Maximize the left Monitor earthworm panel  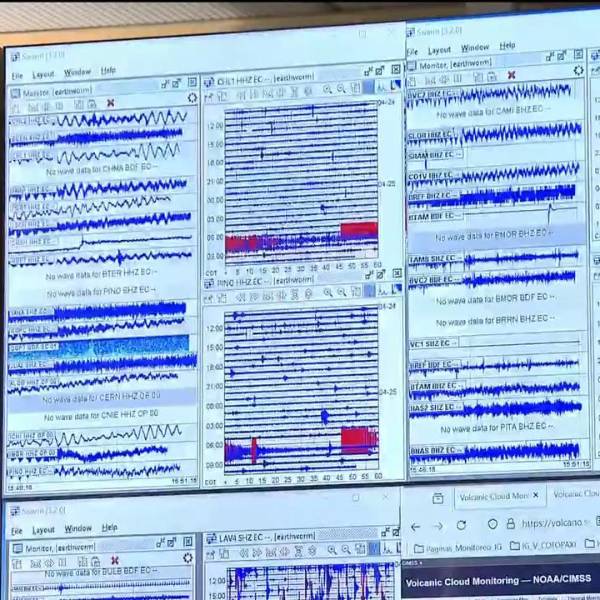coord(179,83)
